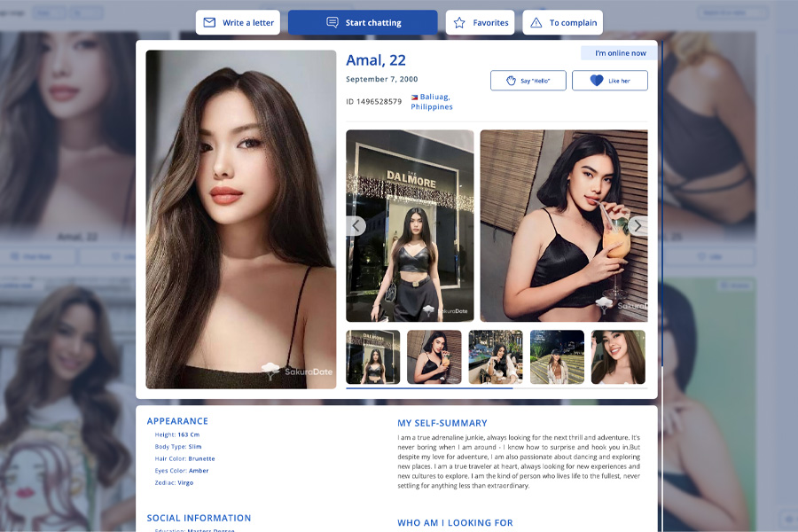Open the Baliuag, Philippines location link
This screenshot has height=532, width=798.
[x=432, y=102]
